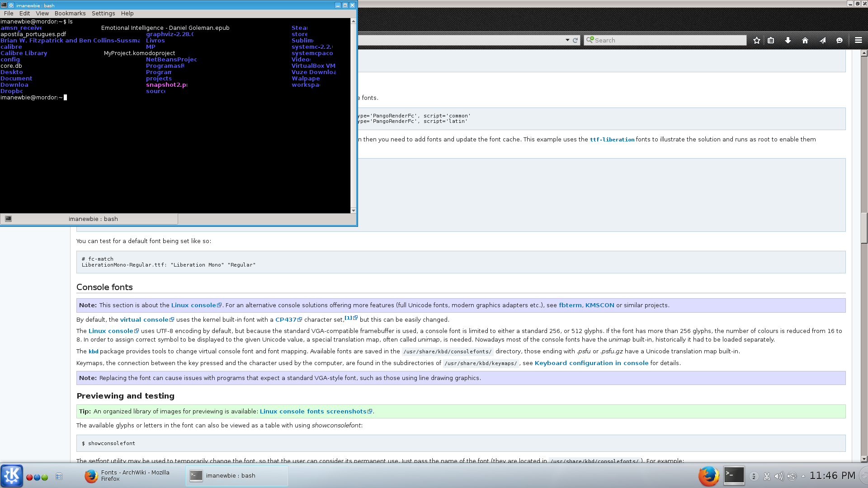
Task: Click the Emotional Intelligence epub filename in terminal
Action: pyautogui.click(x=165, y=28)
